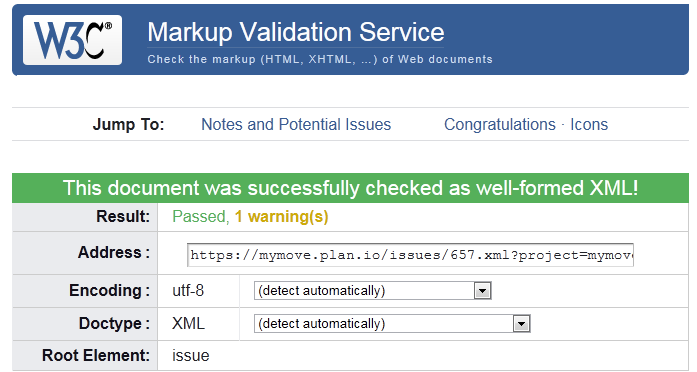This screenshot has height=372, width=697.
Task: Click the Passed result text
Action: [200, 216]
